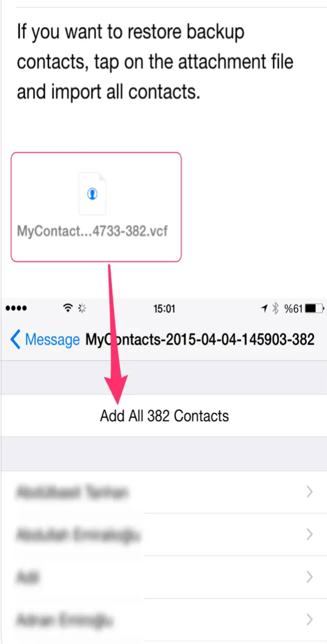Tap the location services arrow icon
327x644 pixels.
265,308
